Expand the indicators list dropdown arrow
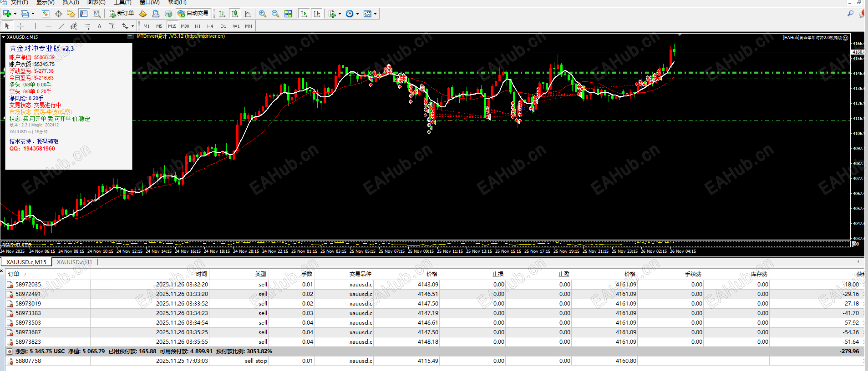This screenshot has height=371, width=868. coord(340,14)
